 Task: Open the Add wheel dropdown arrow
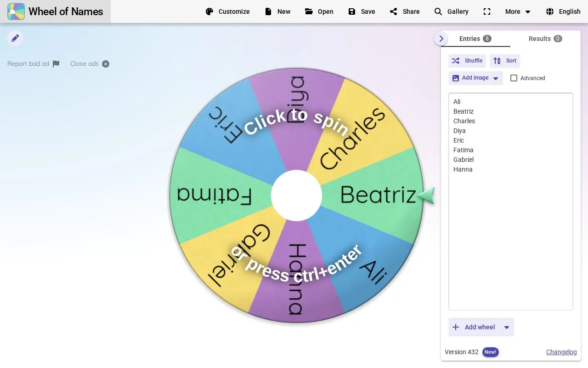(507, 327)
